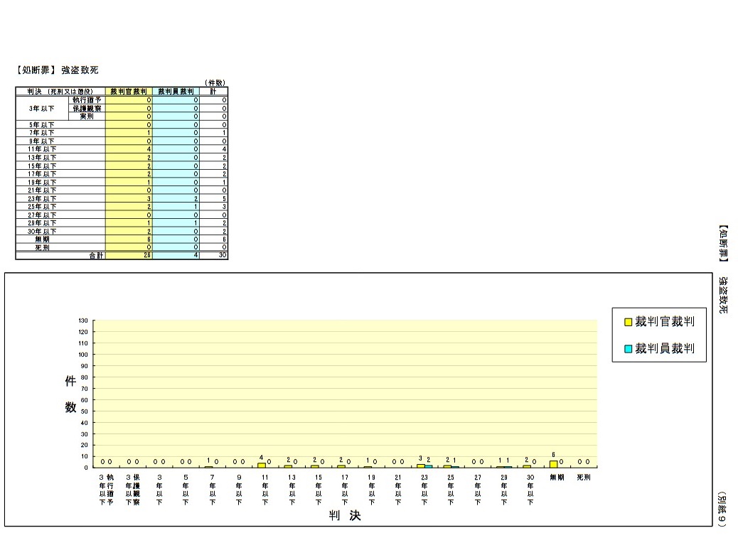Viewport: 738px width, 560px height.
Task: Click the yellow 無期 bar in the chart
Action: coord(553,464)
